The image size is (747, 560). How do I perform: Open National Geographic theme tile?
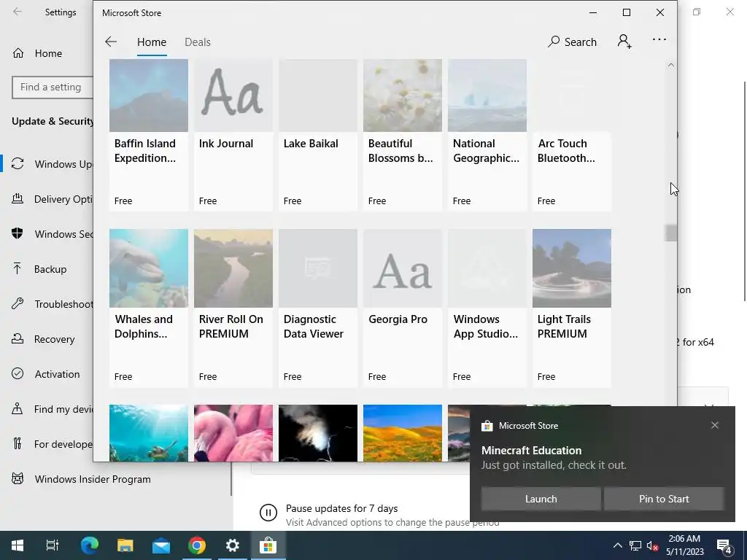487,135
